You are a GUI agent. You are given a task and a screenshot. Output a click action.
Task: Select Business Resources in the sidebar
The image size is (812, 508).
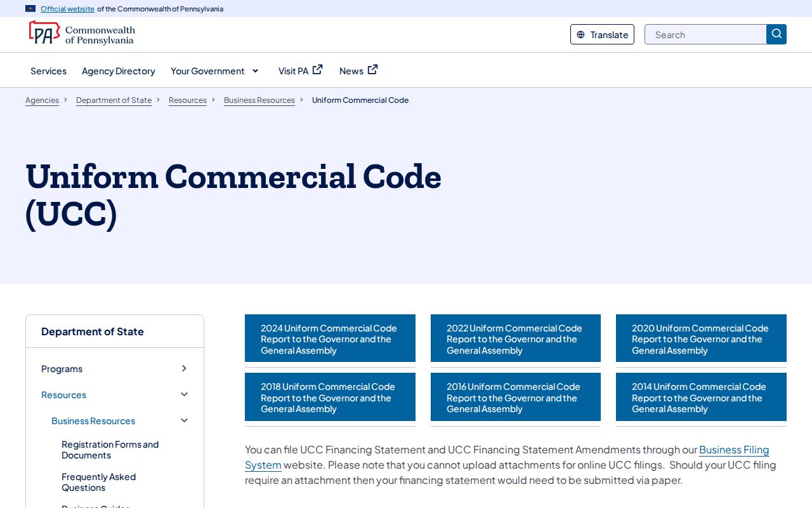click(93, 421)
